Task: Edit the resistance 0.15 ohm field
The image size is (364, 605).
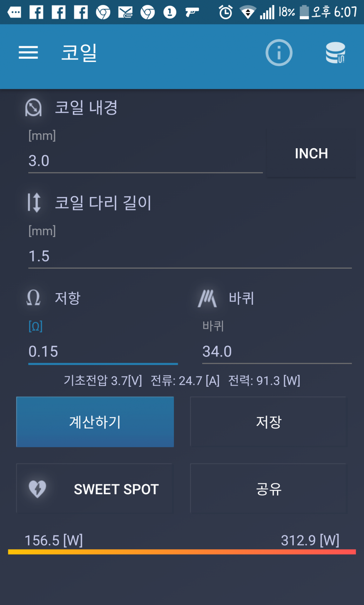Action: [x=103, y=352]
